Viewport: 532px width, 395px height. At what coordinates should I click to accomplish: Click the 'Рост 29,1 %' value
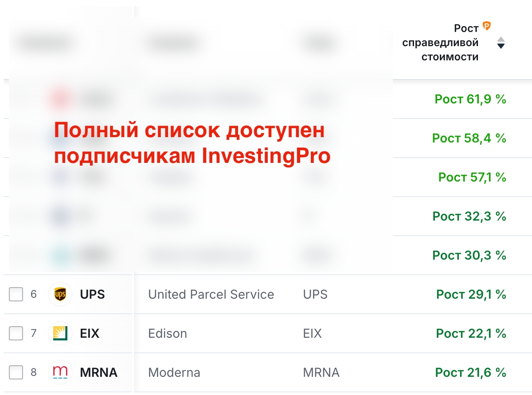[471, 294]
